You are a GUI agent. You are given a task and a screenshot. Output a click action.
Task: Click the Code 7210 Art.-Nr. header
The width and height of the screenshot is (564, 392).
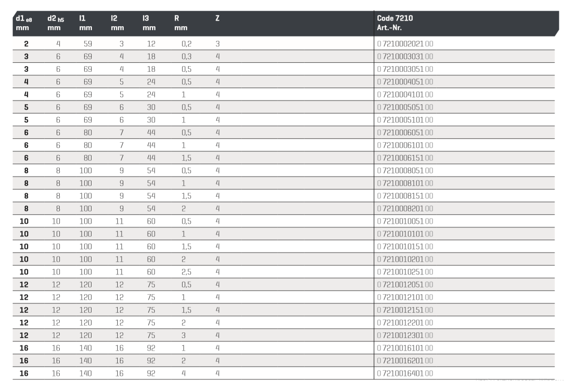tap(395, 23)
